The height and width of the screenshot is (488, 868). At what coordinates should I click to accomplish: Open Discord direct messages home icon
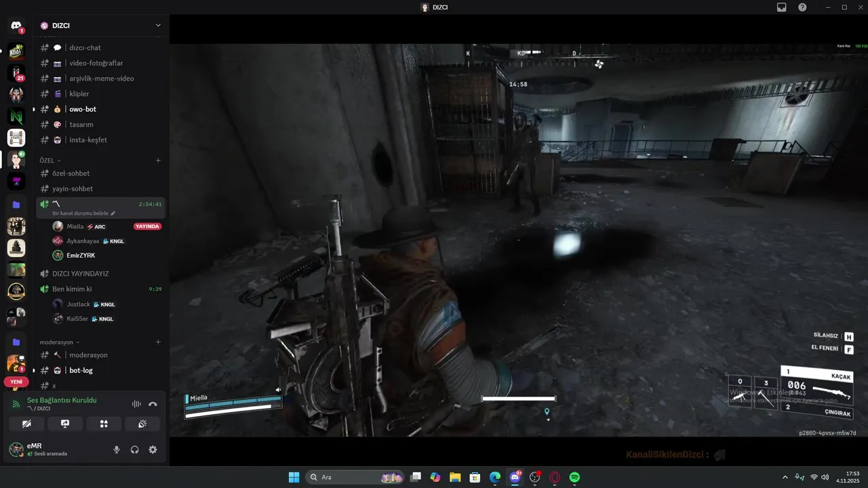(16, 26)
